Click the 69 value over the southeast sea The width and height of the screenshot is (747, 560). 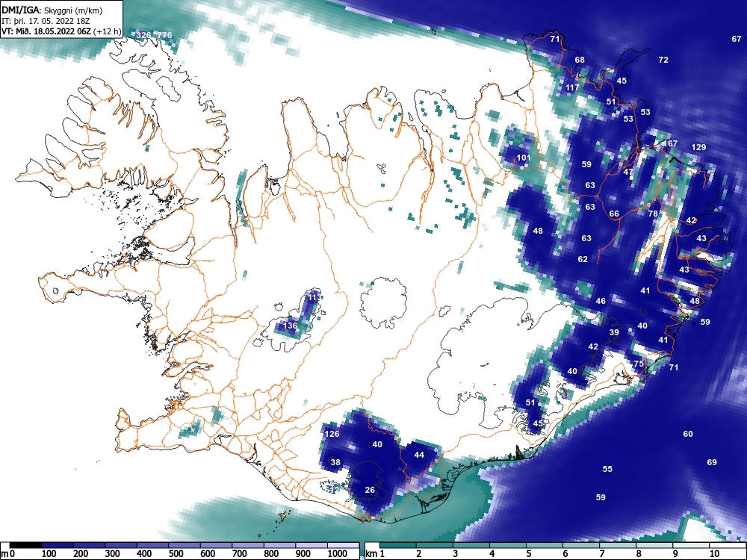(x=712, y=462)
